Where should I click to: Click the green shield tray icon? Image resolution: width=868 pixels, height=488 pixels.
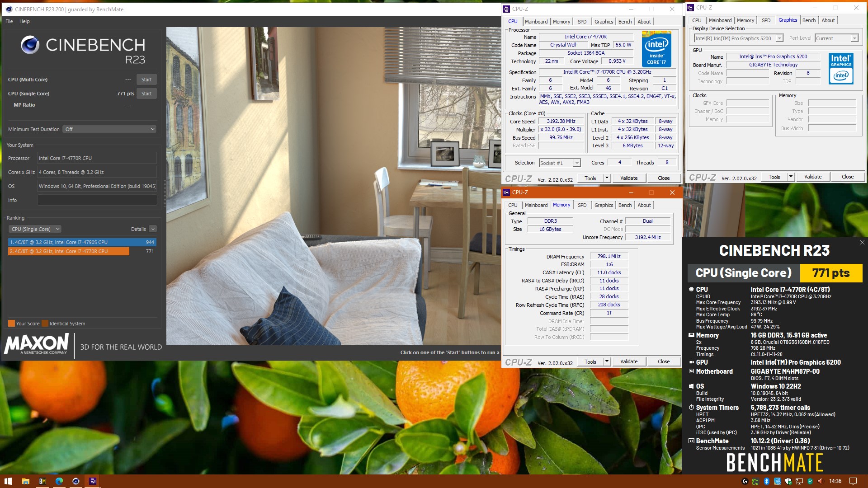coord(810,481)
